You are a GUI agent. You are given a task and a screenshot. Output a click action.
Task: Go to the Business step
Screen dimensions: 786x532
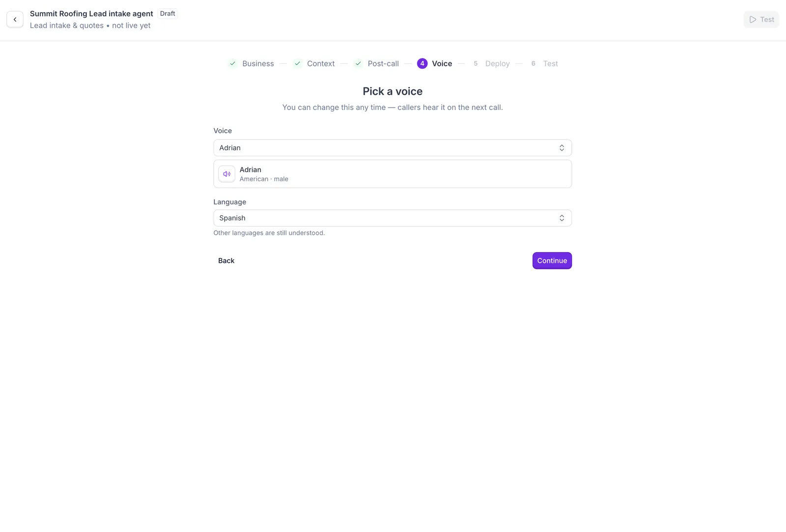click(251, 63)
